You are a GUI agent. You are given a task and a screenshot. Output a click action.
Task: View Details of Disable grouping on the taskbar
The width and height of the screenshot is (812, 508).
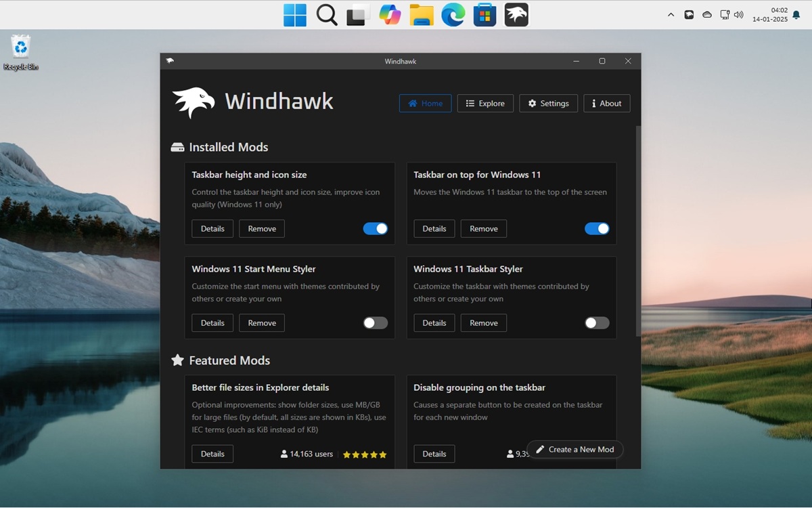click(x=434, y=454)
